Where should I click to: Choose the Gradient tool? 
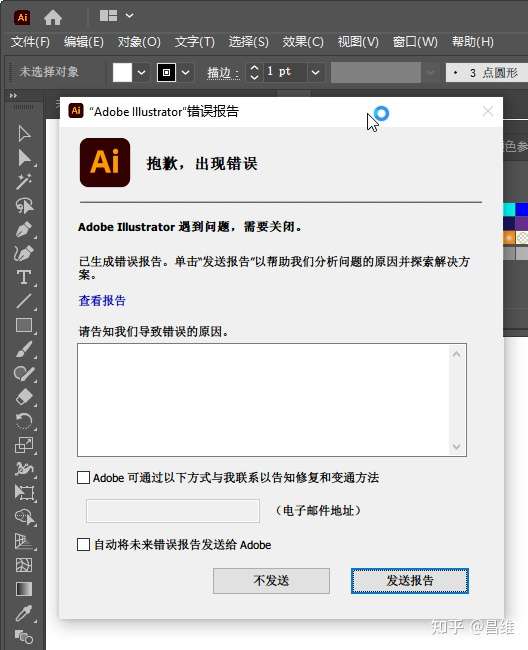24,589
